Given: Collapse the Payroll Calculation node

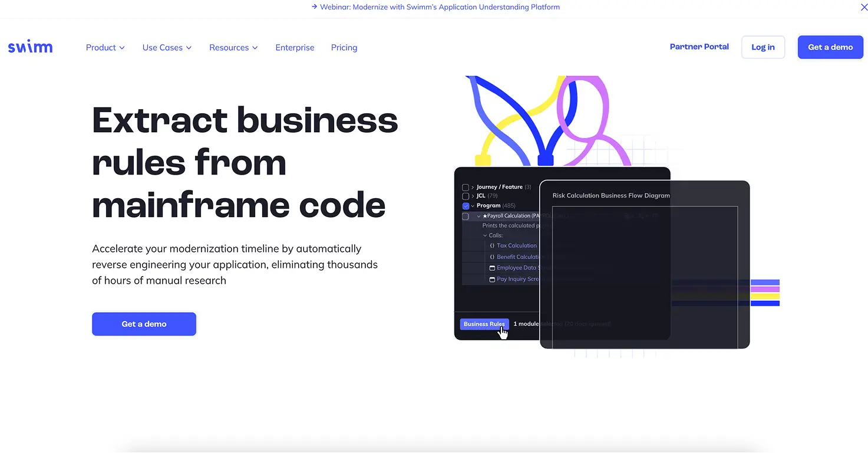Looking at the screenshot, I should pos(478,216).
